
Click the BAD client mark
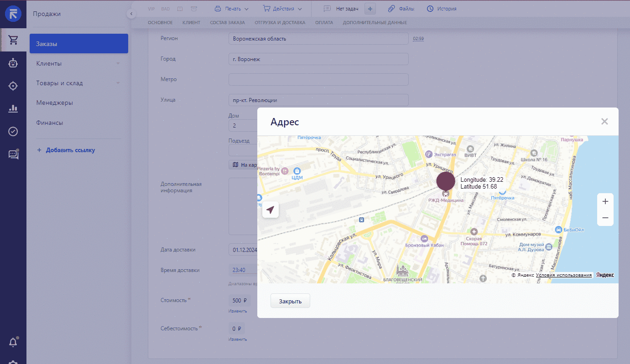(x=166, y=9)
